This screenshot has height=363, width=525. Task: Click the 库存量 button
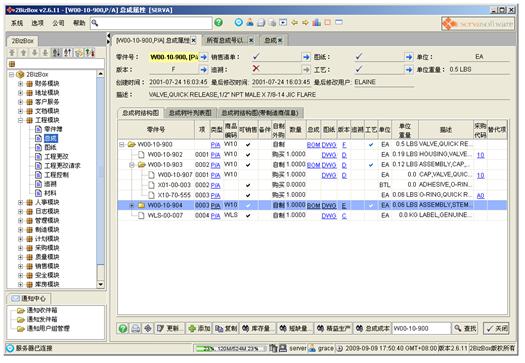coord(257,329)
